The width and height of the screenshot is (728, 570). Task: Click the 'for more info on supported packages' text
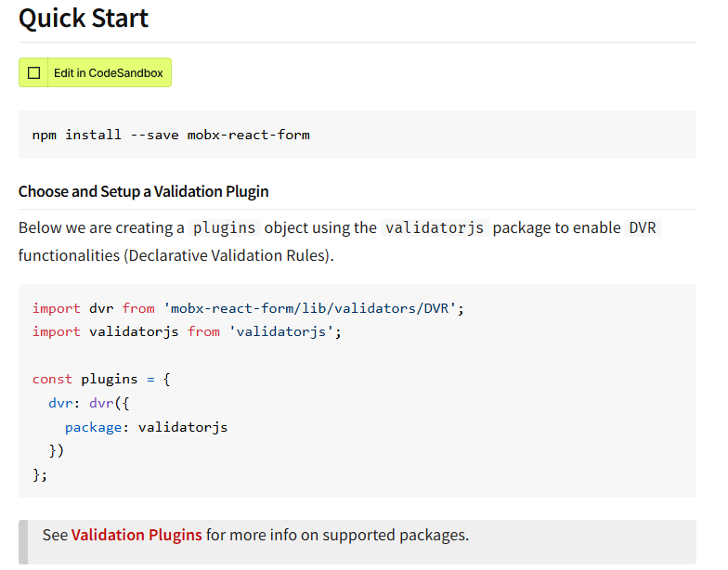[338, 535]
